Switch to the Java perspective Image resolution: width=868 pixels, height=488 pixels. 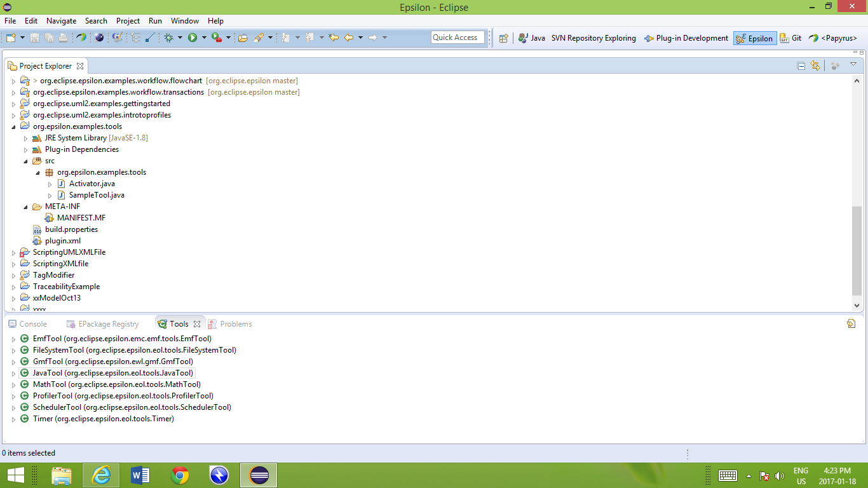[532, 38]
